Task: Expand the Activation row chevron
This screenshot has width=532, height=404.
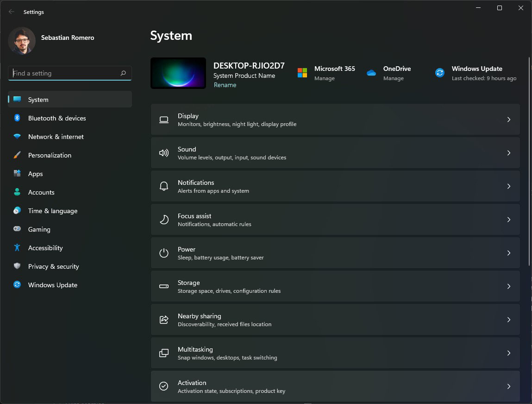Action: (508, 386)
